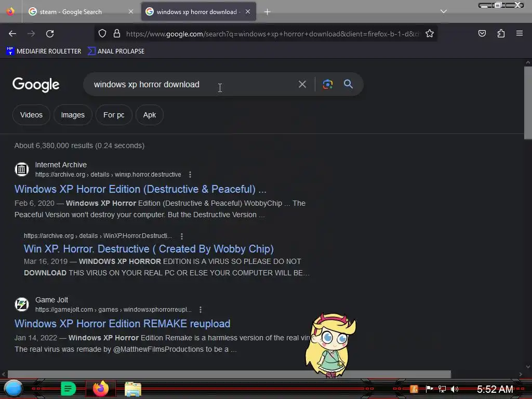Screen dimensions: 532x399
Task: Open options for WinXP.Horror.Destructi... sub-result
Action: click(182, 236)
